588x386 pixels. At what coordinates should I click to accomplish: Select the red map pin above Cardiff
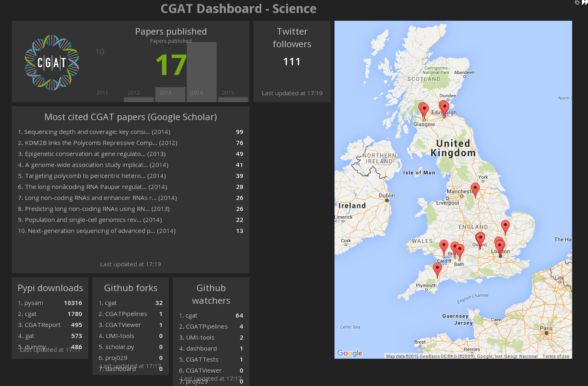tap(444, 248)
